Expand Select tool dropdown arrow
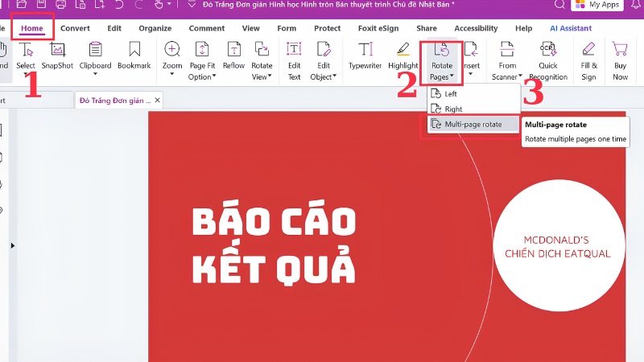 pyautogui.click(x=26, y=74)
